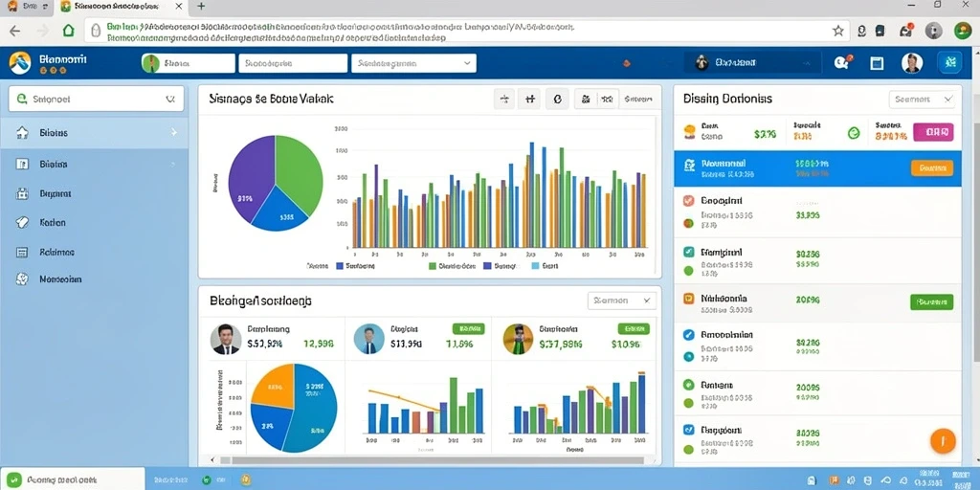Toggle the teal checkmark box in right list
The height and width of the screenshot is (490, 980).
coord(689,252)
